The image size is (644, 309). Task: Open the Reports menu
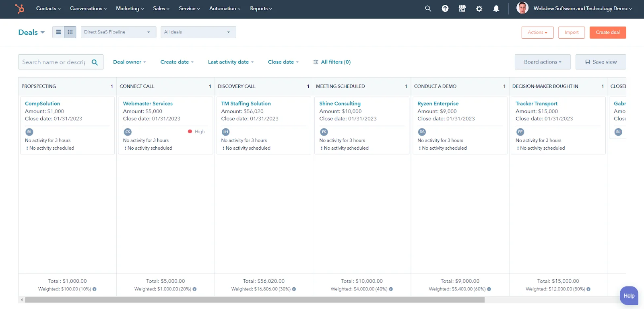(261, 8)
